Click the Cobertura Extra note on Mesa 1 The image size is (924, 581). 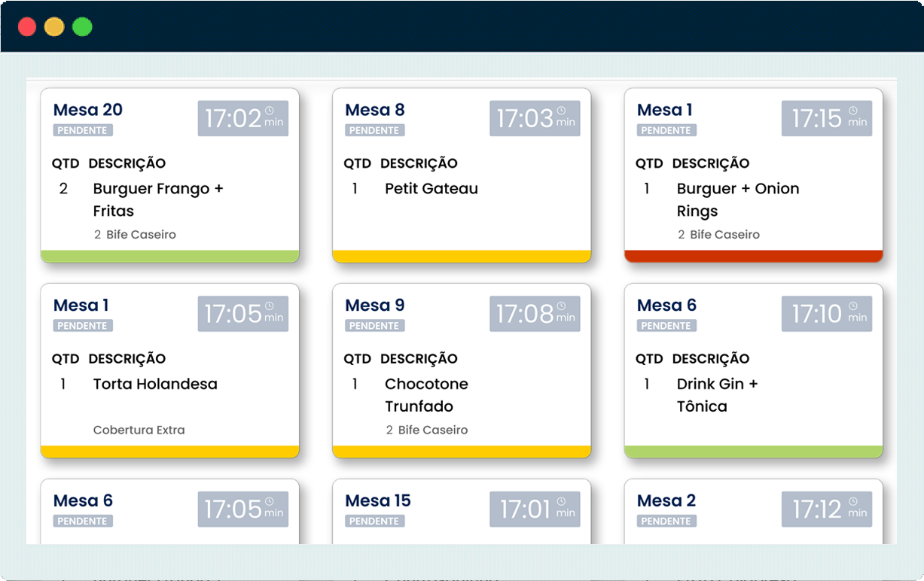(139, 430)
